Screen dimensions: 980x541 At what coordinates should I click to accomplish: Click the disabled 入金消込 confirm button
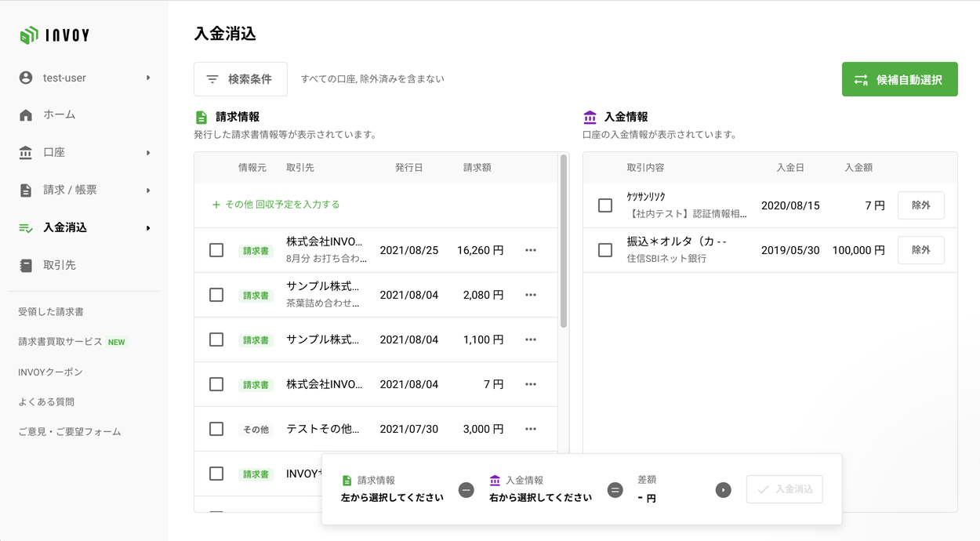(785, 489)
